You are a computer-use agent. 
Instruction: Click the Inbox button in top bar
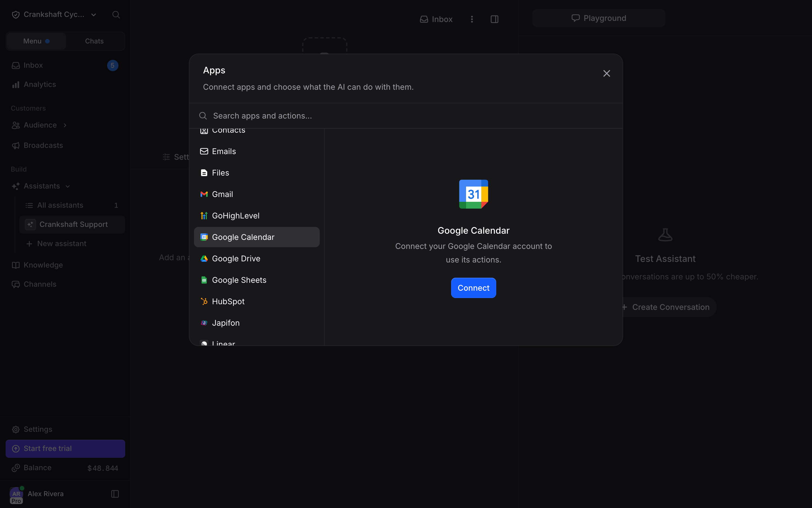[x=436, y=19]
